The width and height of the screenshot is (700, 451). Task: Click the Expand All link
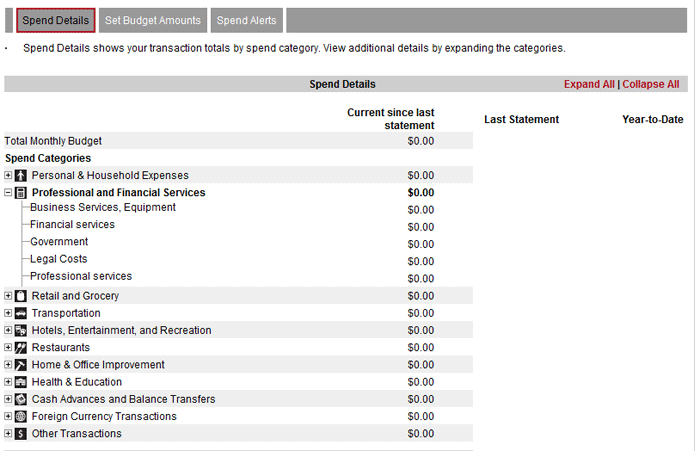point(589,85)
